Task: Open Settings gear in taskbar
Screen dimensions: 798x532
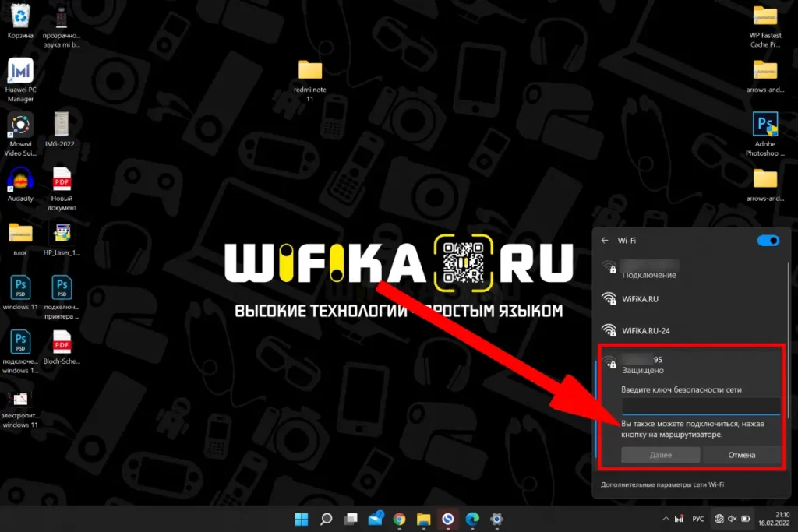Action: (x=496, y=519)
